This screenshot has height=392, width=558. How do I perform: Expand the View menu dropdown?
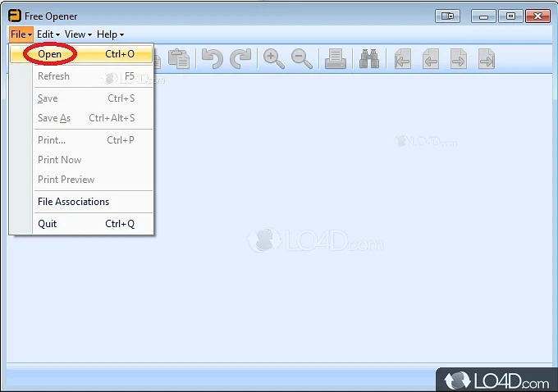[x=78, y=34]
